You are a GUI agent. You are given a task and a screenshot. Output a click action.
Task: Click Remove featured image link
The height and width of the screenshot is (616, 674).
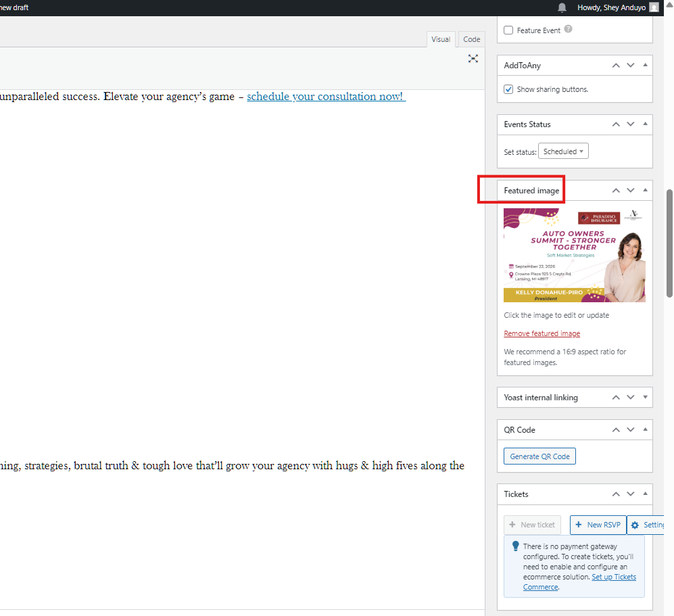pyautogui.click(x=541, y=333)
